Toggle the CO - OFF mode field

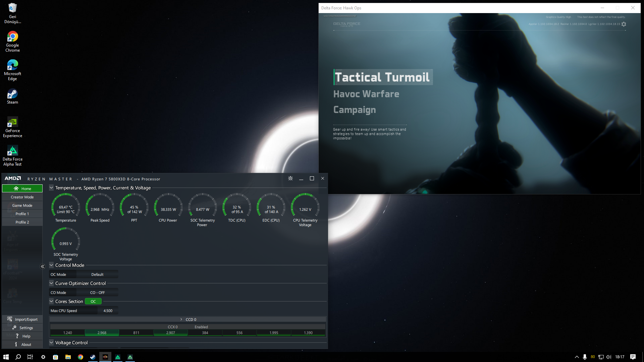[97, 293]
